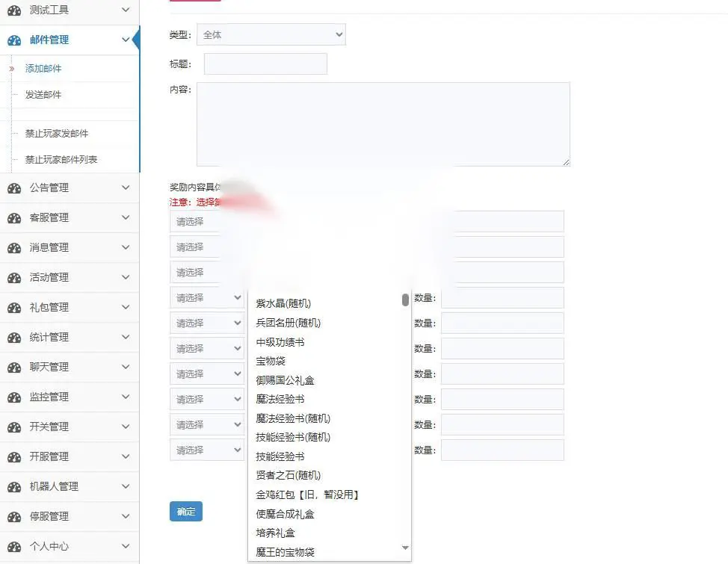Expand the 活动管理 chevron arrow
The height and width of the screenshot is (564, 728).
tap(126, 277)
